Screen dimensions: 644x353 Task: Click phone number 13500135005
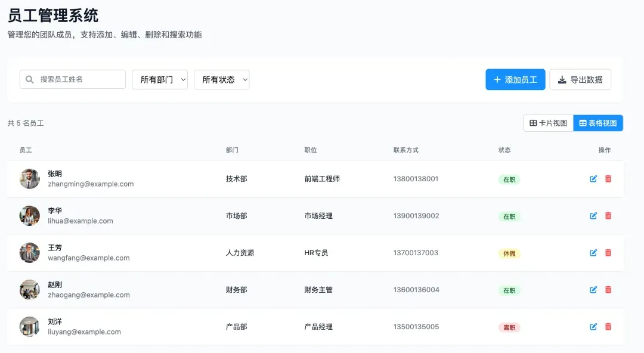(416, 327)
